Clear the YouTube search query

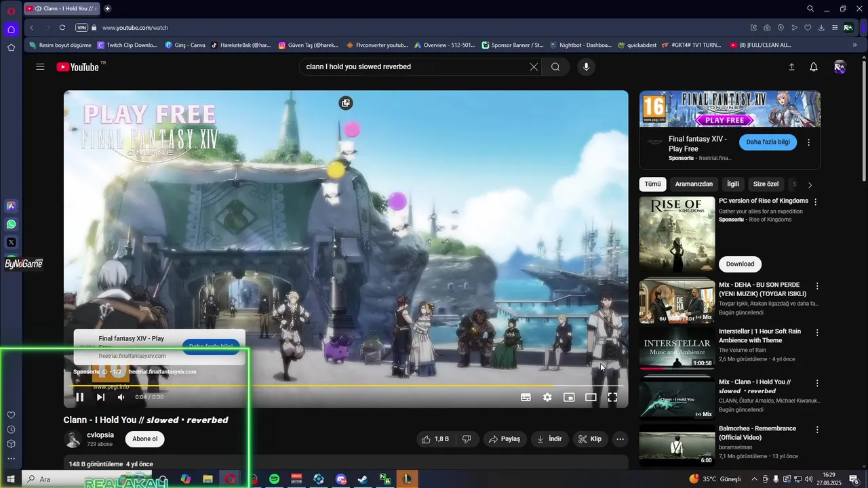(x=534, y=66)
